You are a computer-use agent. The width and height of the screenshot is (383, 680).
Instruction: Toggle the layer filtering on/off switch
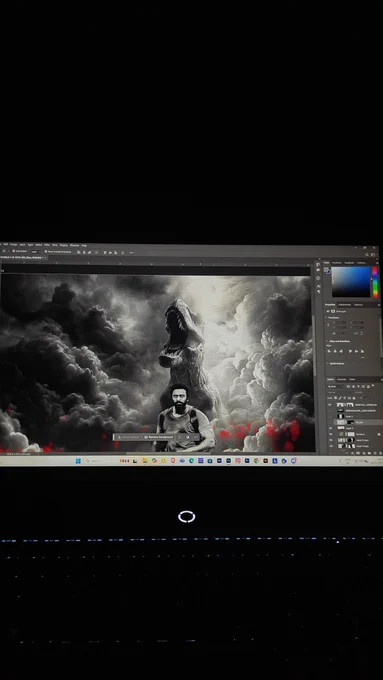(373, 386)
